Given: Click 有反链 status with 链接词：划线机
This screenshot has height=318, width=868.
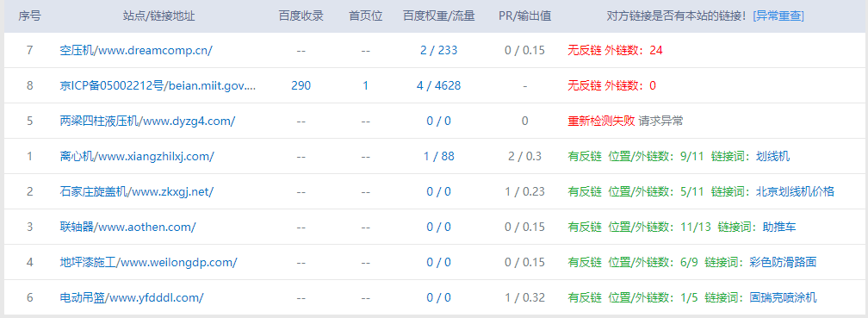Looking at the screenshot, I should click(679, 156).
